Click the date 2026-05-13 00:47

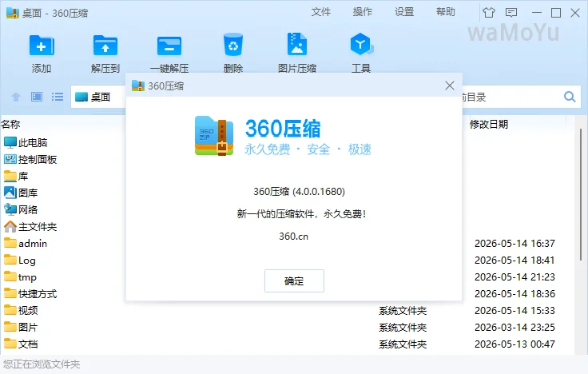click(514, 344)
